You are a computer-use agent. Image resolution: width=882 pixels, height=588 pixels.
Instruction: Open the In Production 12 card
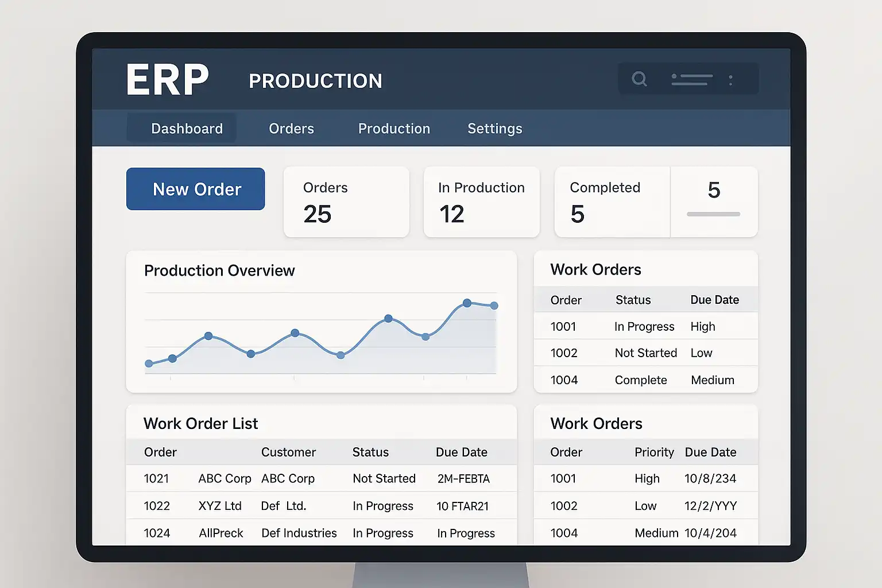(481, 202)
